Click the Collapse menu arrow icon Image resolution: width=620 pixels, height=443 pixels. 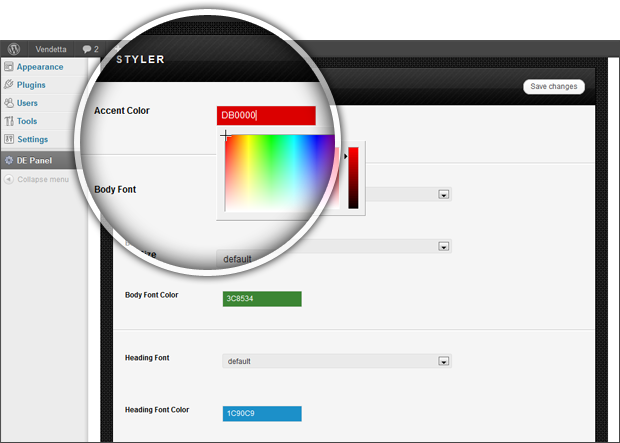[9, 179]
